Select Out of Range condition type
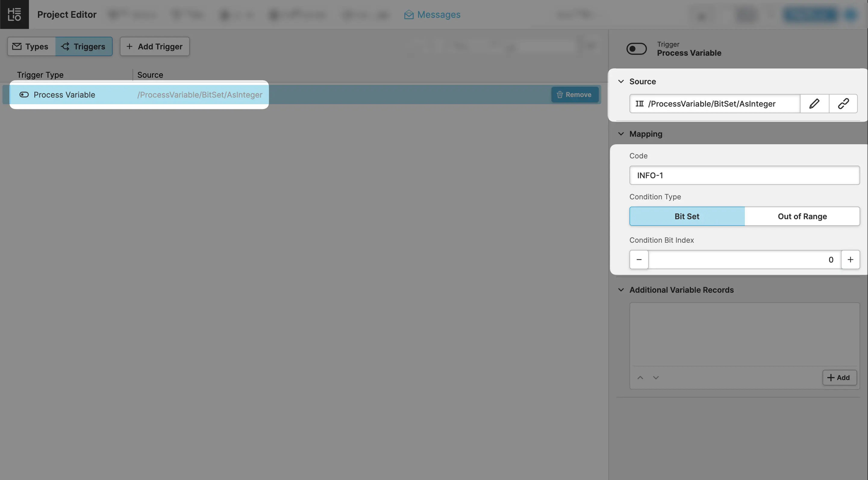Viewport: 868px width, 480px height. click(x=802, y=216)
